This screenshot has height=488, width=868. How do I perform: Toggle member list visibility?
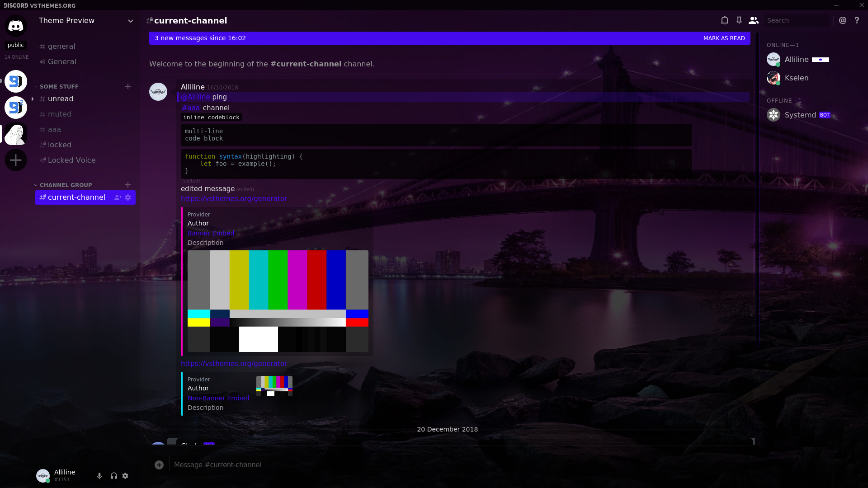(754, 20)
